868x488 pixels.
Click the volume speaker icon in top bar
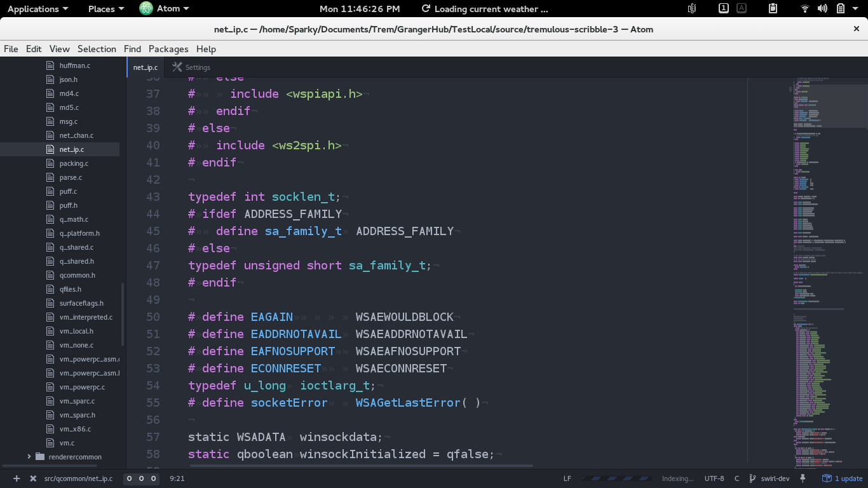point(822,9)
